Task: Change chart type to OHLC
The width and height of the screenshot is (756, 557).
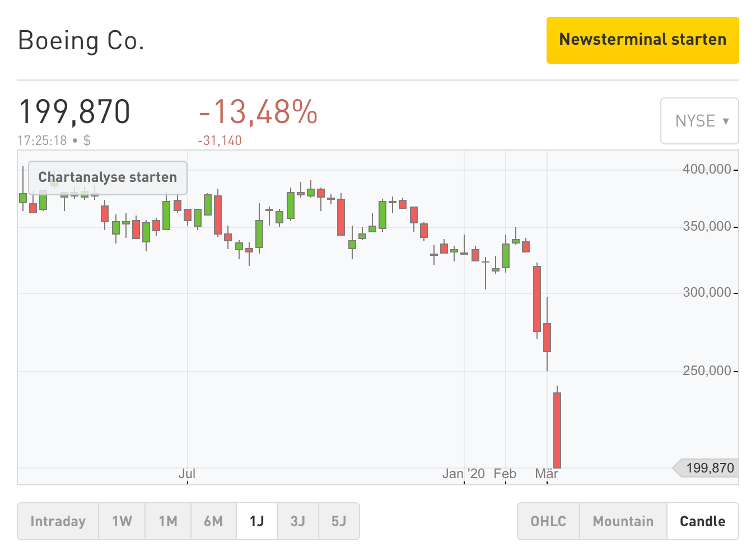Action: pyautogui.click(x=548, y=521)
